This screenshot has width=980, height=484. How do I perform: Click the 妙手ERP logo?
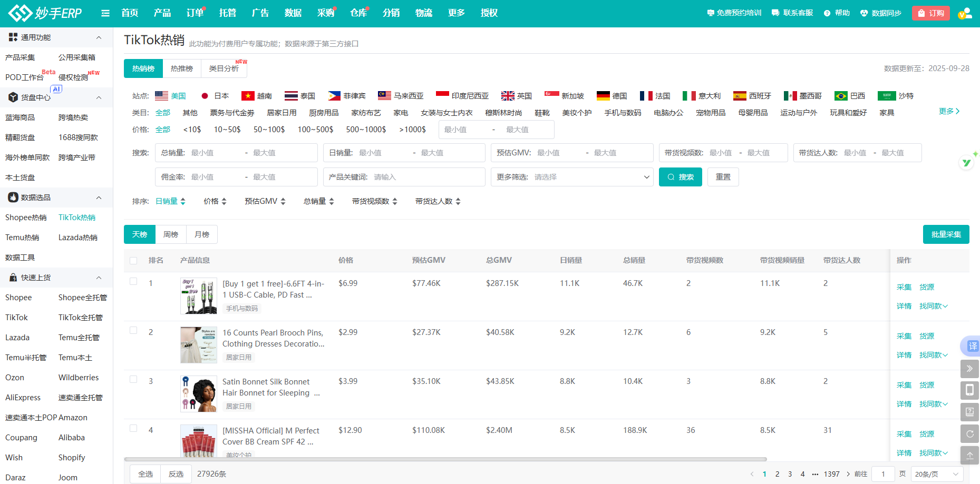pyautogui.click(x=45, y=13)
